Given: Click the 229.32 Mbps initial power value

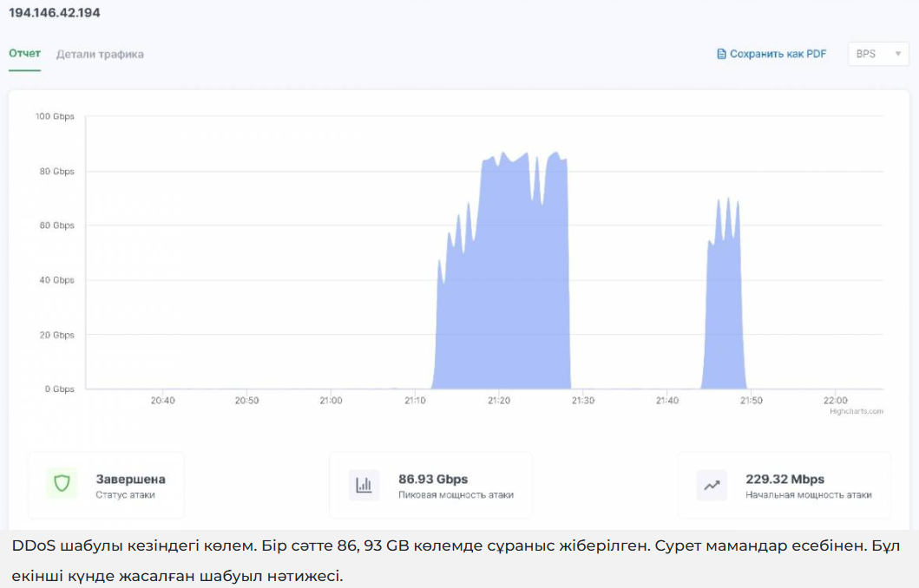Looking at the screenshot, I should click(x=784, y=479).
